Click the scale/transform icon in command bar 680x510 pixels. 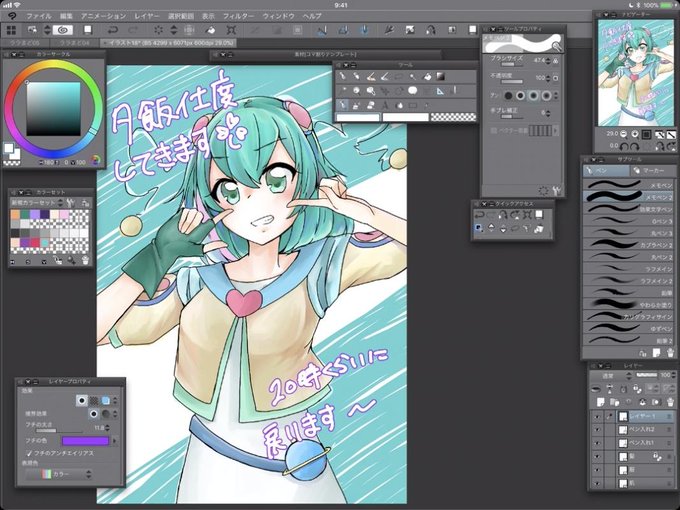[x=231, y=30]
